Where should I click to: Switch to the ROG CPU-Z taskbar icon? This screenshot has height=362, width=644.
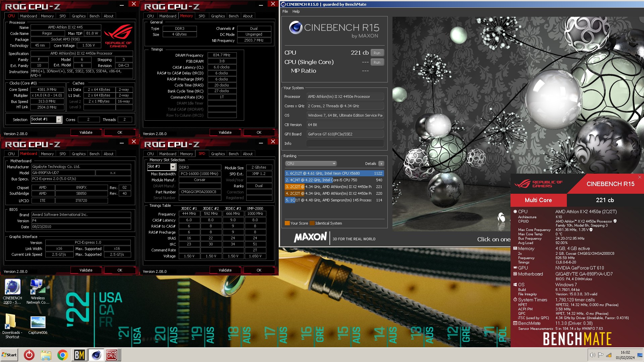pos(112,355)
